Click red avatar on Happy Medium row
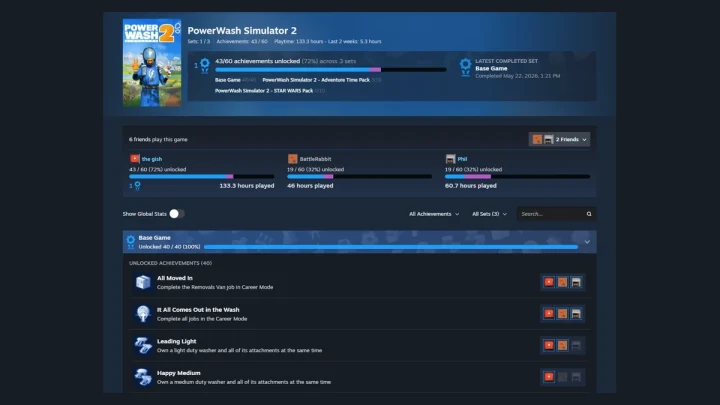The image size is (720, 405). pos(549,377)
